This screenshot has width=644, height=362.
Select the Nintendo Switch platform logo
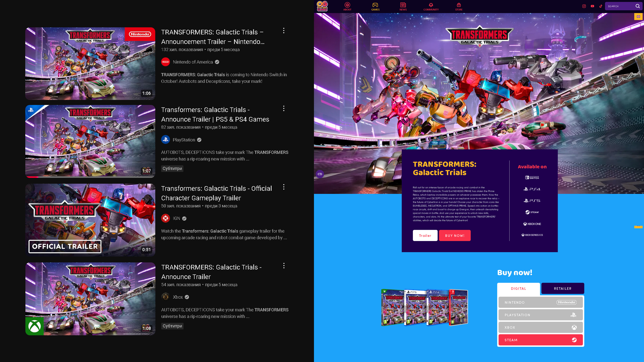point(532,178)
